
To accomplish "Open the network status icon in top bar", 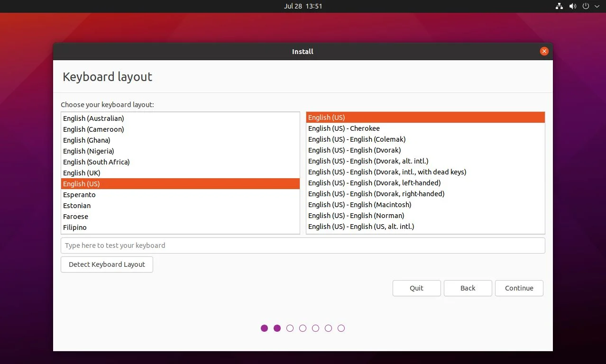I will click(559, 6).
